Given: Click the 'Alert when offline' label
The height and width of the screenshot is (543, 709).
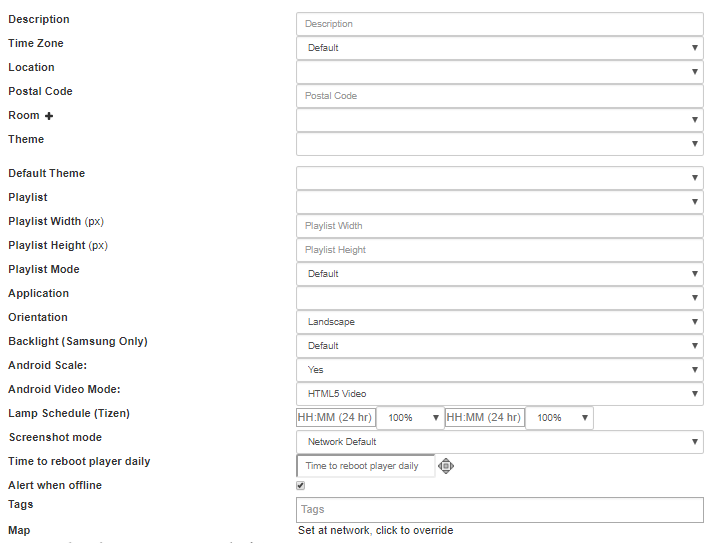Looking at the screenshot, I should coord(55,485).
